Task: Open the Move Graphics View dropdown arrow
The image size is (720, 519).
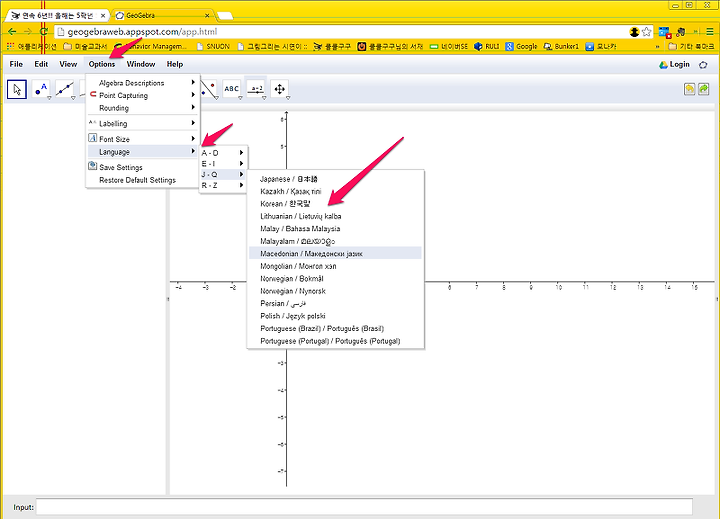Action: click(x=288, y=98)
